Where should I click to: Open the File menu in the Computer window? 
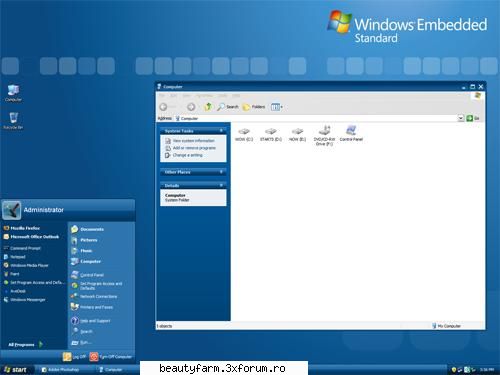click(162, 96)
